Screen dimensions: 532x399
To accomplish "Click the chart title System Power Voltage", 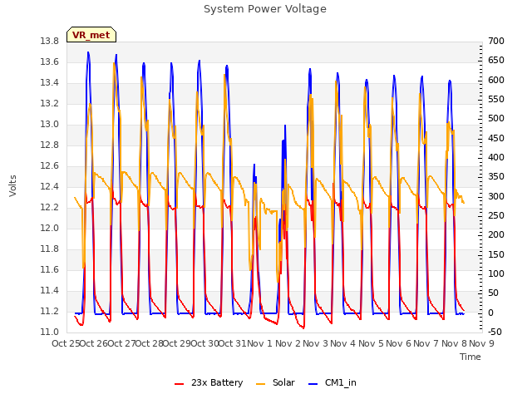I will [x=265, y=9].
